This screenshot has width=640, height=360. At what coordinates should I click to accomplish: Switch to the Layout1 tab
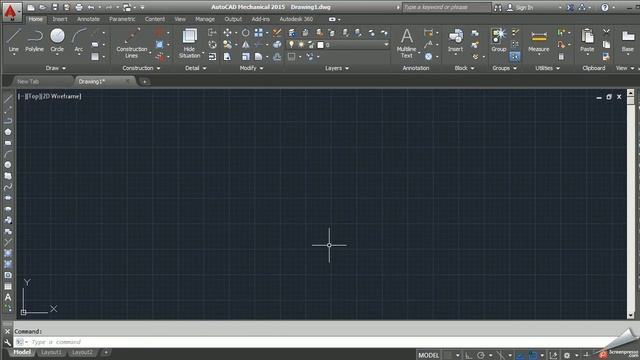pos(51,352)
